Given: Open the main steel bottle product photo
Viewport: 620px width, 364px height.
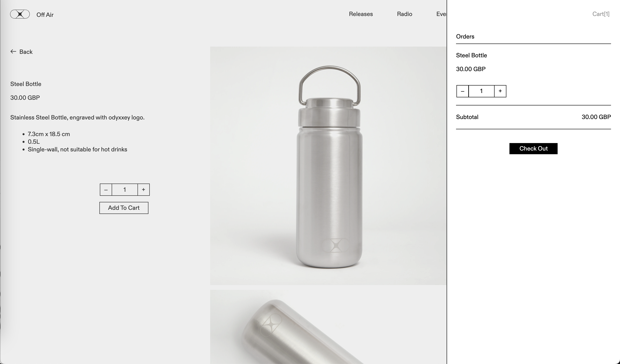Looking at the screenshot, I should [x=328, y=166].
